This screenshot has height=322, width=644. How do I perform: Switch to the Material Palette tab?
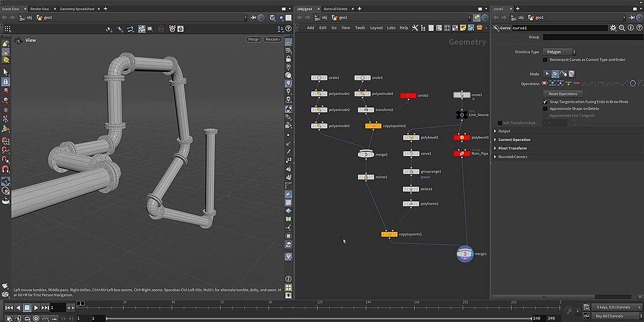coord(335,9)
